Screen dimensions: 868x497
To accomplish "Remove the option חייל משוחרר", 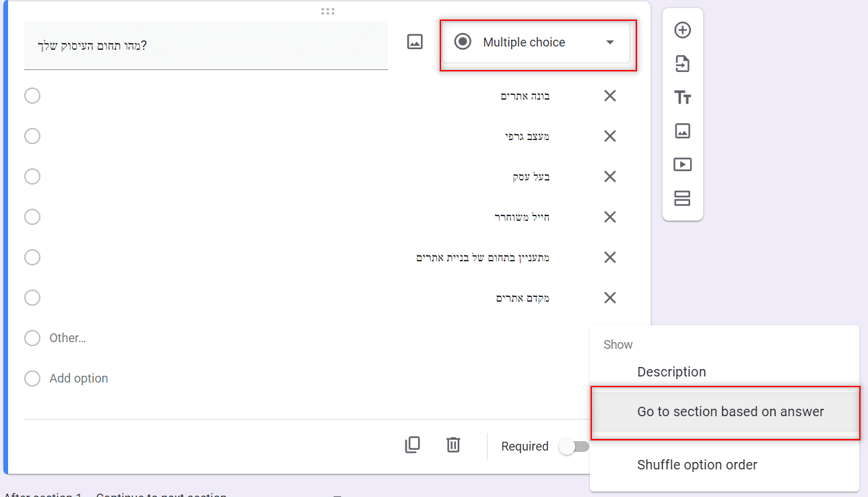I will point(610,217).
